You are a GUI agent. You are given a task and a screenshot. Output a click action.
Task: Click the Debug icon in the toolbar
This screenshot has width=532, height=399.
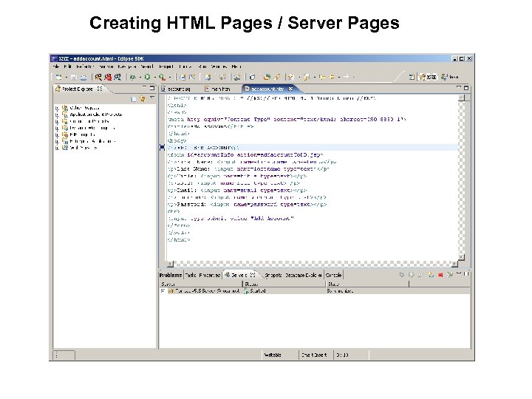[x=133, y=77]
